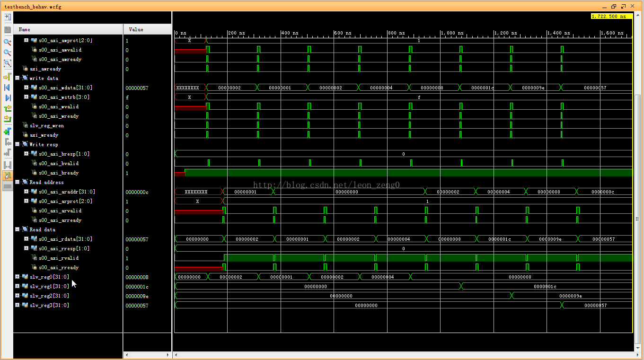644x360 pixels.
Task: Expand the slv_reg1[31:0] register
Action: tap(18, 286)
